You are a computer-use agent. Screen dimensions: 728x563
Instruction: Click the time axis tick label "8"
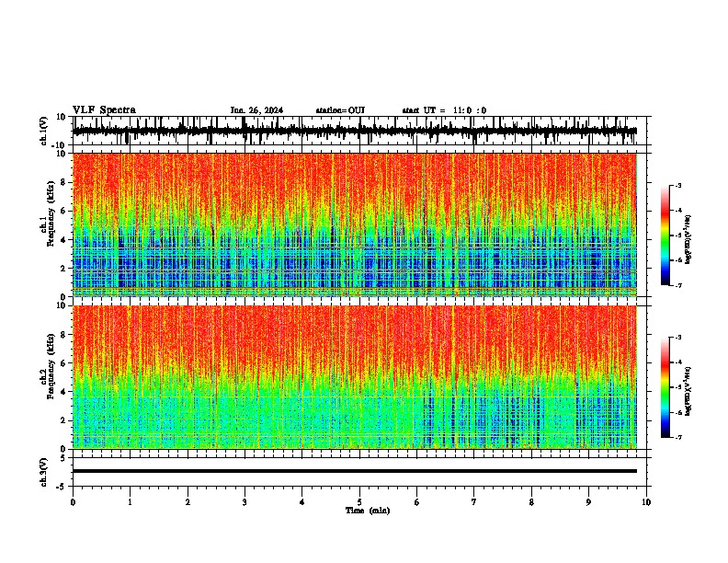click(531, 502)
